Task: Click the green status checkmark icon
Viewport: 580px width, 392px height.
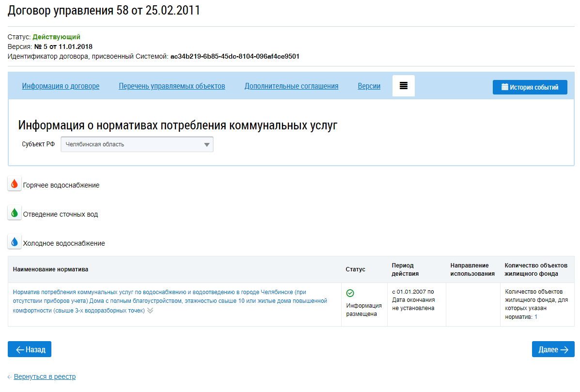Action: click(x=350, y=293)
